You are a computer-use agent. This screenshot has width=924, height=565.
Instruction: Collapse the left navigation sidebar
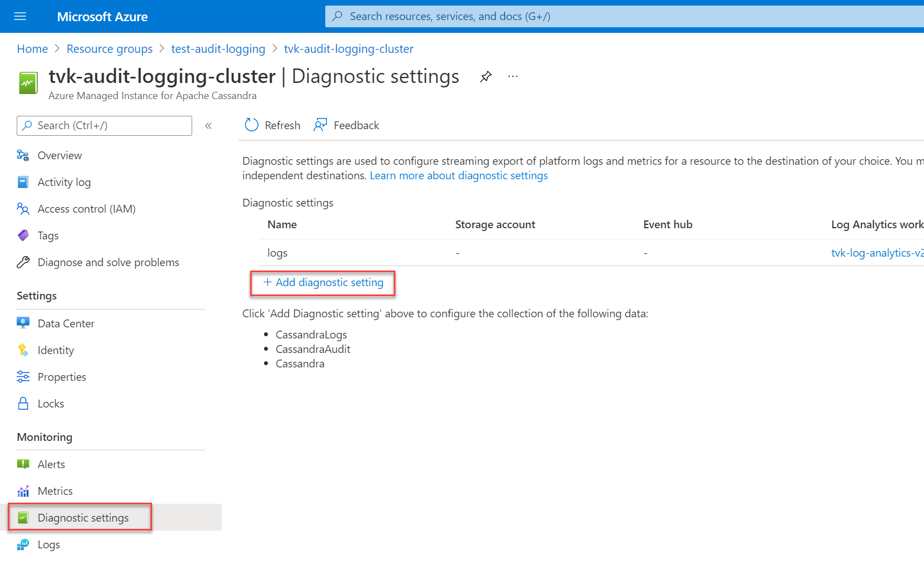click(x=208, y=126)
